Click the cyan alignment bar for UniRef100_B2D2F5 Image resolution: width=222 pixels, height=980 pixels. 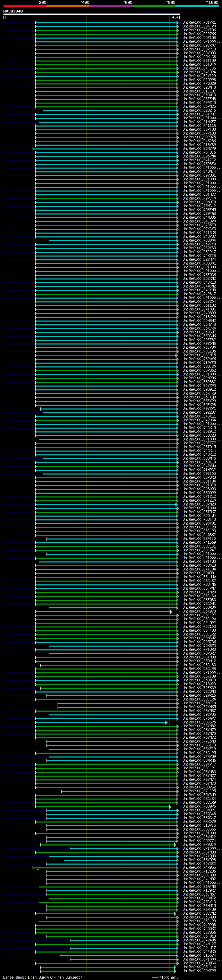110,111
